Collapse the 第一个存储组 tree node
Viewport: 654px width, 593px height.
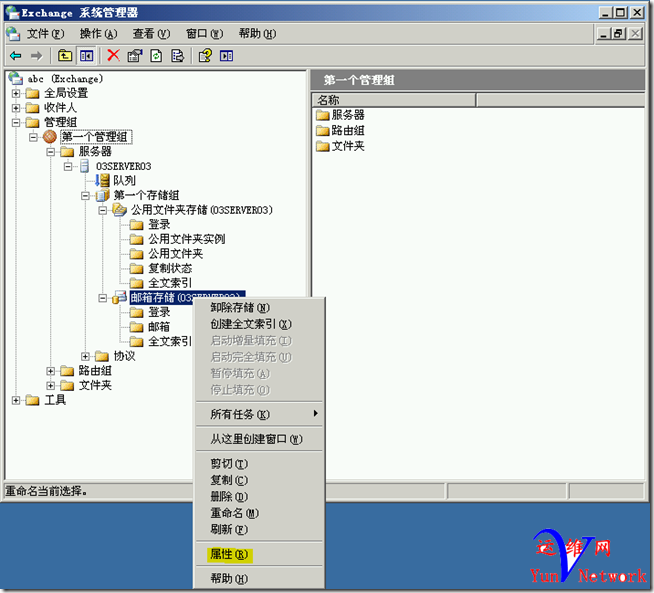pyautogui.click(x=85, y=195)
